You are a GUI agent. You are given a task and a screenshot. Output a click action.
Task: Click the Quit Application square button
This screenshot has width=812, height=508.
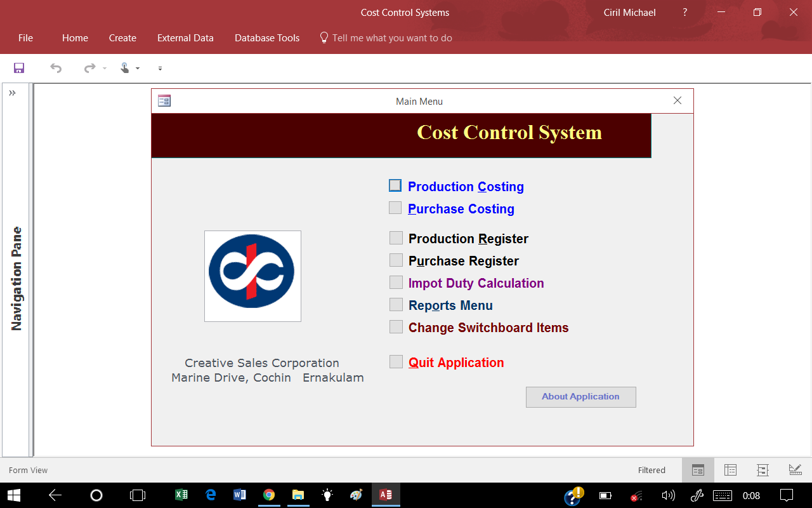click(396, 361)
